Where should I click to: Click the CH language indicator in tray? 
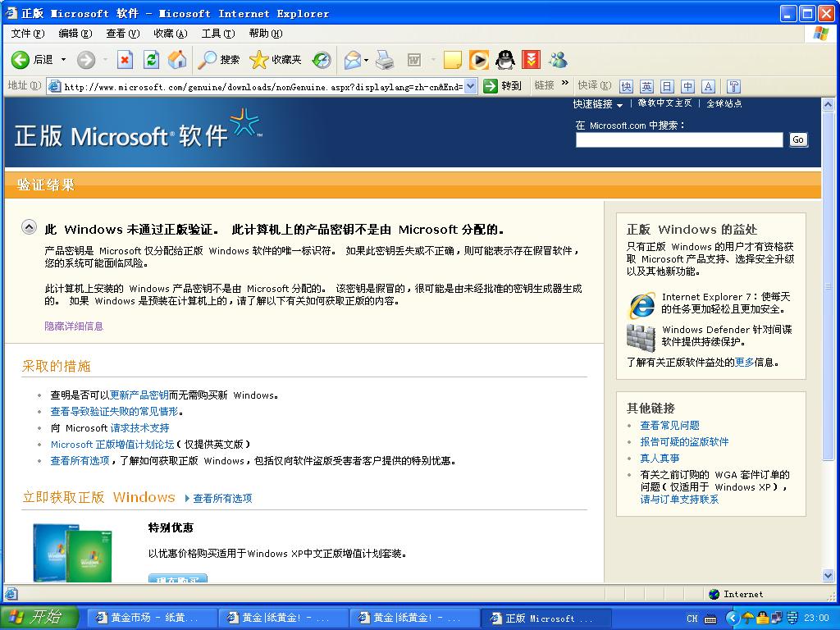click(692, 619)
